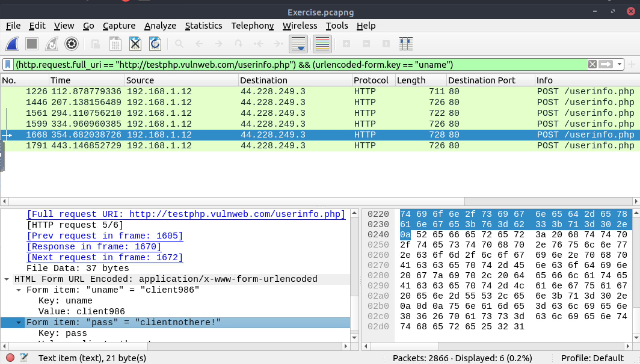Open capture options gear icon
The width and height of the screenshot is (640, 364).
(72, 44)
